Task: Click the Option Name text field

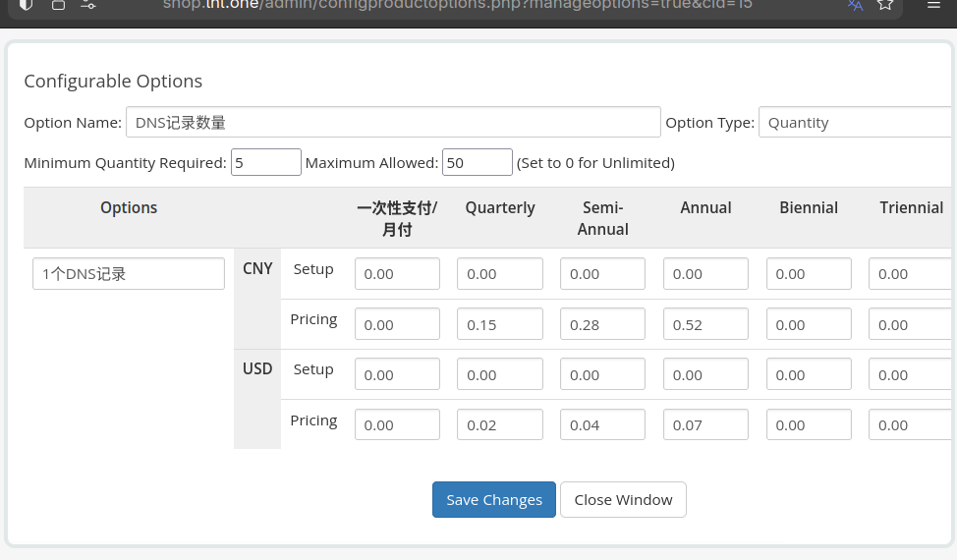Action: pos(393,123)
